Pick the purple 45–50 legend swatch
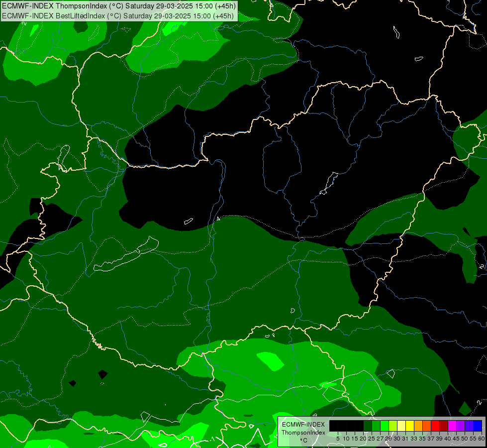Screen dimensions: 487x448 (461, 426)
